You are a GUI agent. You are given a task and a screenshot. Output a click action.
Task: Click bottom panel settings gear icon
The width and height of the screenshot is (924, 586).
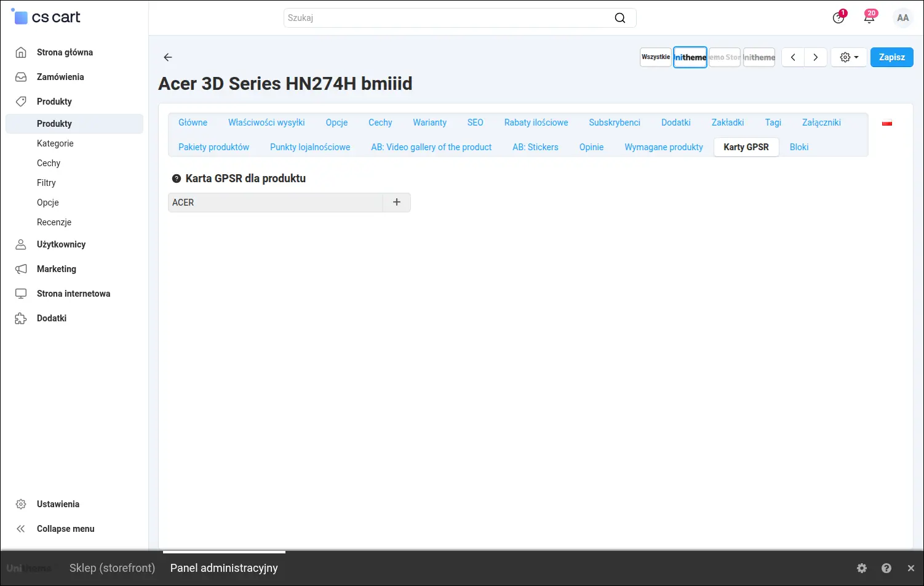coord(862,568)
